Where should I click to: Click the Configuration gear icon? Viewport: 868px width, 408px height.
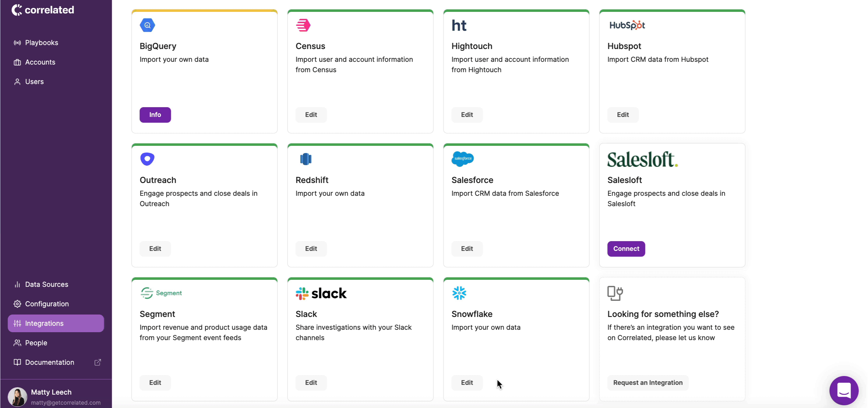click(x=17, y=304)
